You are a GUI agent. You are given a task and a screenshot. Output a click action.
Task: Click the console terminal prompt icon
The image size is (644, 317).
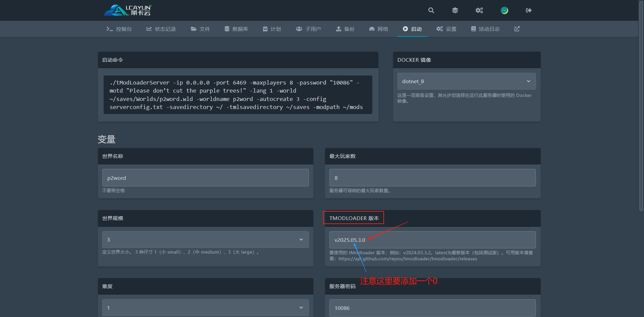click(109, 29)
